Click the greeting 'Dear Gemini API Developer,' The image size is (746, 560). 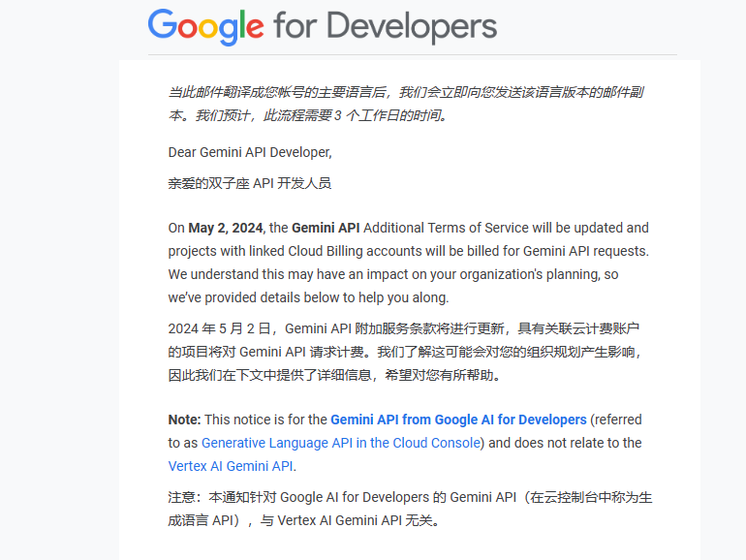[x=250, y=152]
